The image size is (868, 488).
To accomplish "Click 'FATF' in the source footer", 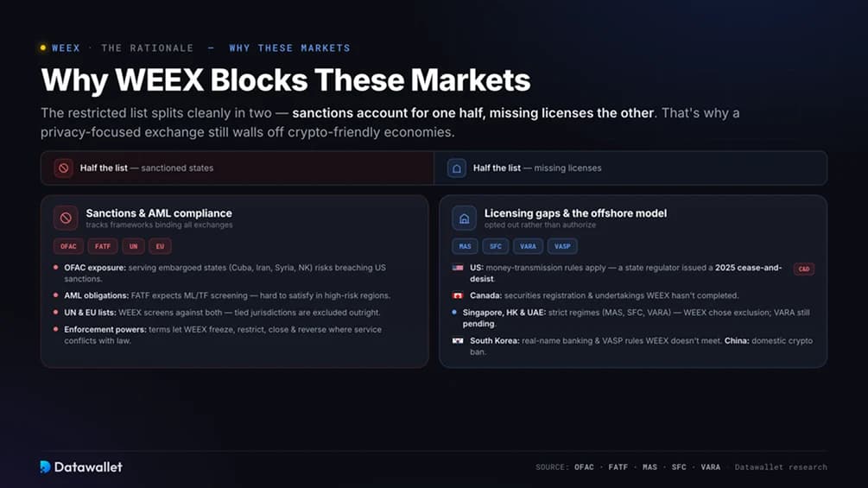I will coord(618,467).
